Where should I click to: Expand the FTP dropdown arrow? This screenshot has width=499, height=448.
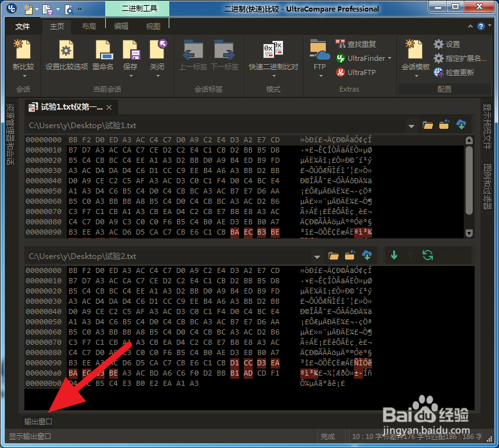321,76
